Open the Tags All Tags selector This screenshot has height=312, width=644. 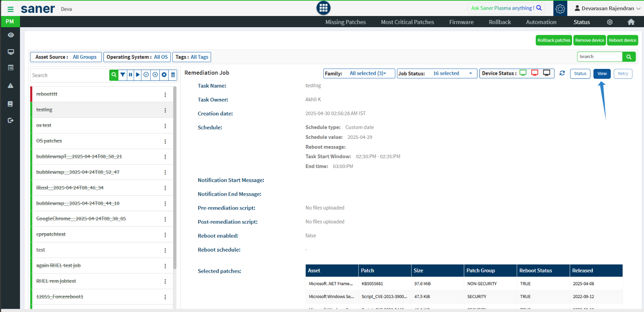coord(192,57)
